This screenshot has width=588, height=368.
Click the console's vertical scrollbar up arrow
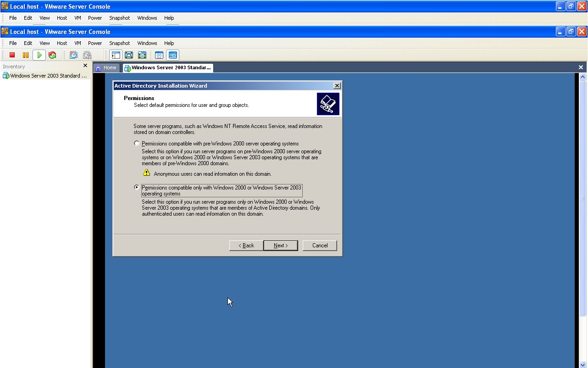(x=583, y=77)
